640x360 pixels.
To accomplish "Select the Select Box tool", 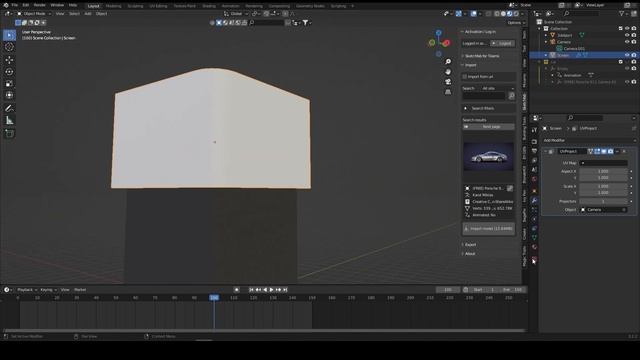I will 9,35.
